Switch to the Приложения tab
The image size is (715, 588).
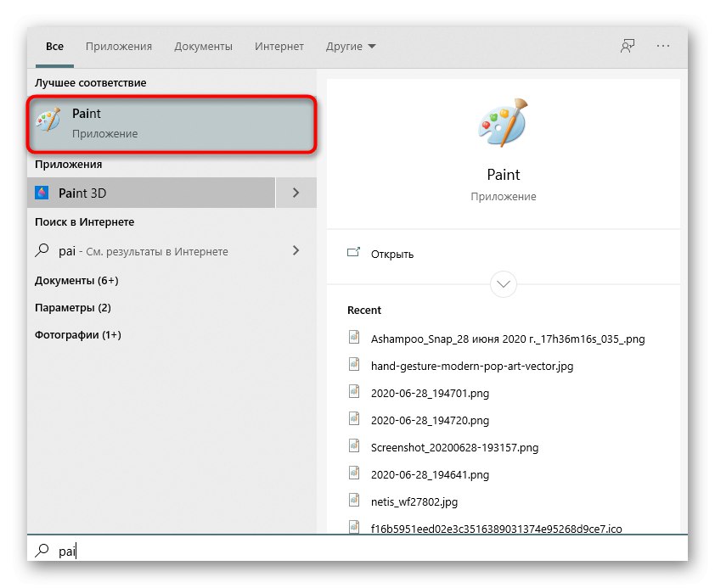tap(119, 47)
